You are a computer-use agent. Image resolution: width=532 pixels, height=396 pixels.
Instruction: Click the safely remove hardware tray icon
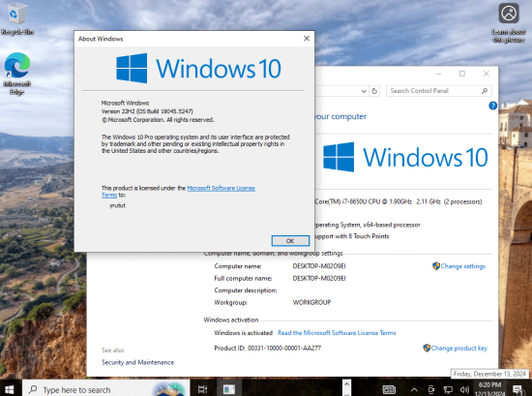[431, 389]
